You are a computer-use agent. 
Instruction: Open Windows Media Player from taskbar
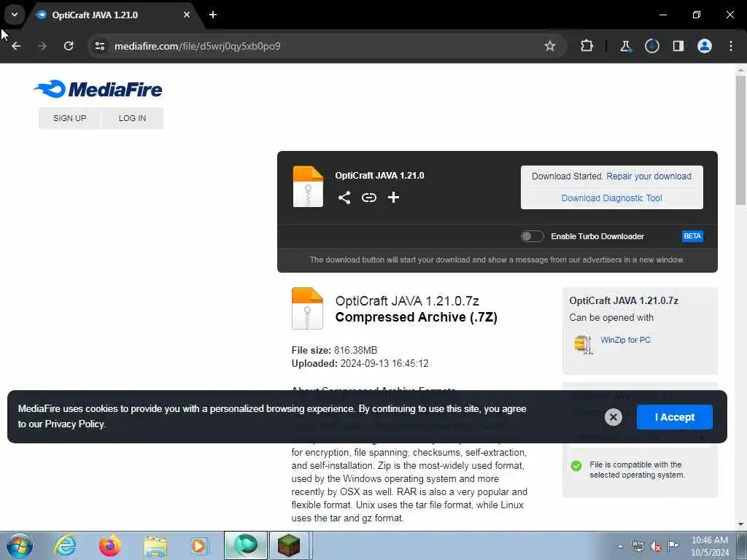click(x=199, y=545)
